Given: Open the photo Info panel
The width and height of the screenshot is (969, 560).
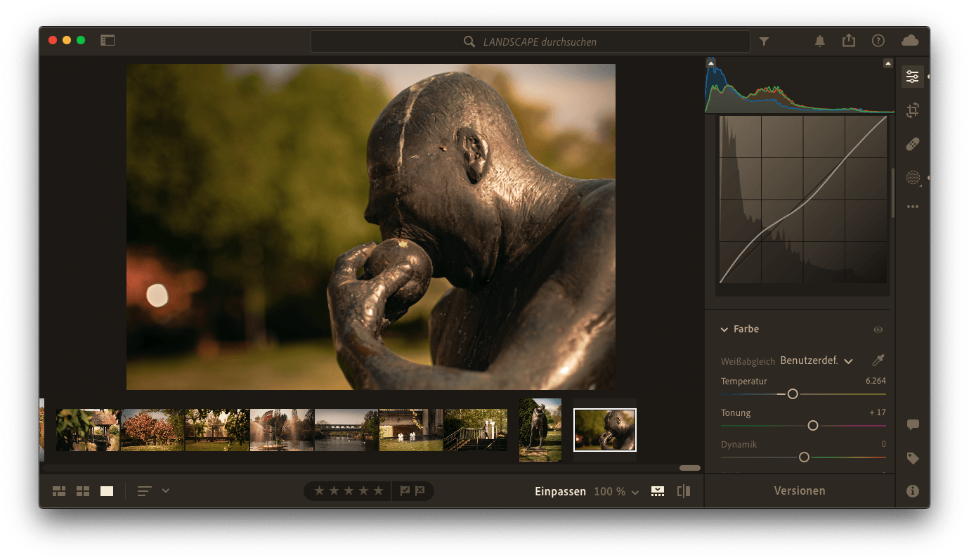Looking at the screenshot, I should [x=912, y=491].
